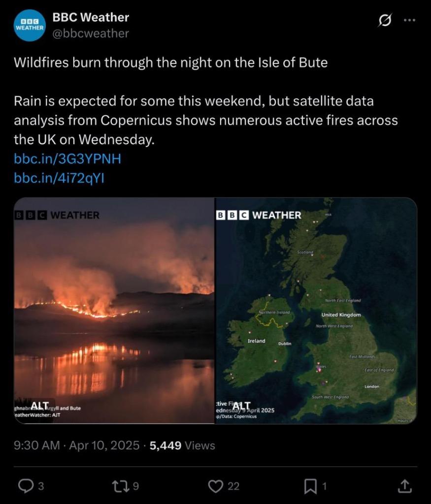Click the 9:30 AM Apr 10, 2025 timestamp
The width and height of the screenshot is (431, 504).
77,445
